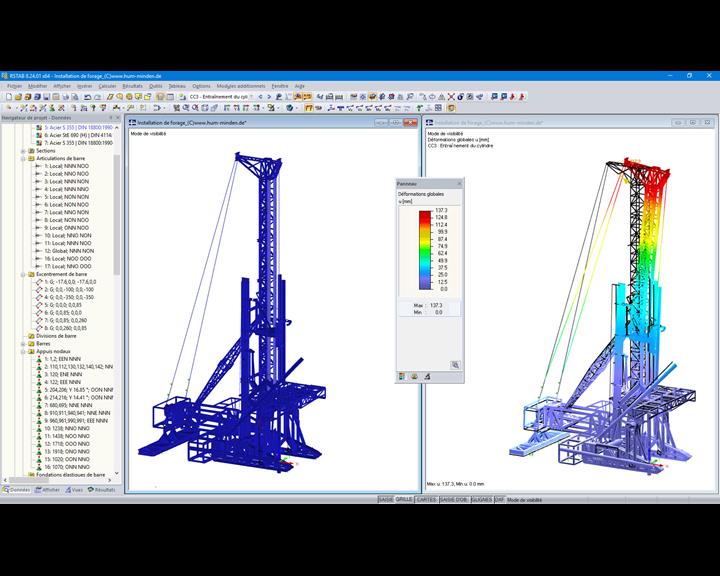720x576 pixels.
Task: Click the first blue monitor icon in toolbar
Action: pos(494,97)
